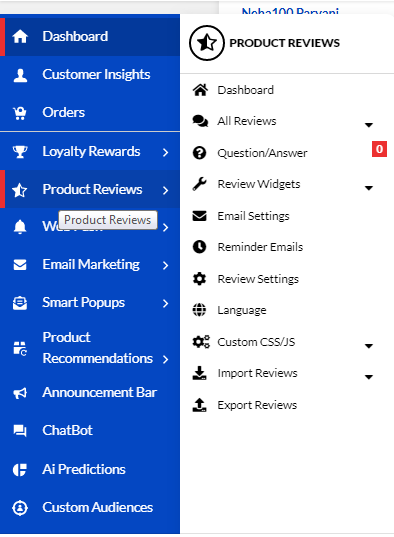Open Reminder Emails link
The height and width of the screenshot is (537, 394).
(x=260, y=247)
